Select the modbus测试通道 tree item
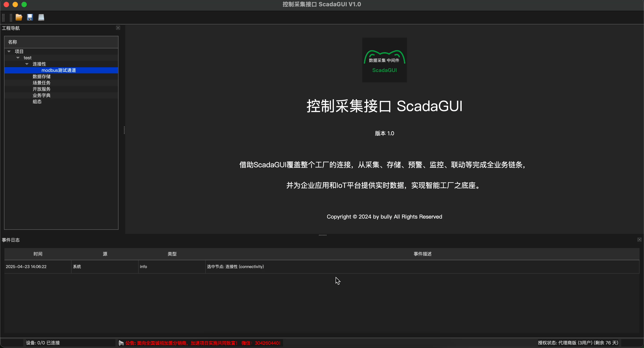The width and height of the screenshot is (644, 348). [x=59, y=70]
